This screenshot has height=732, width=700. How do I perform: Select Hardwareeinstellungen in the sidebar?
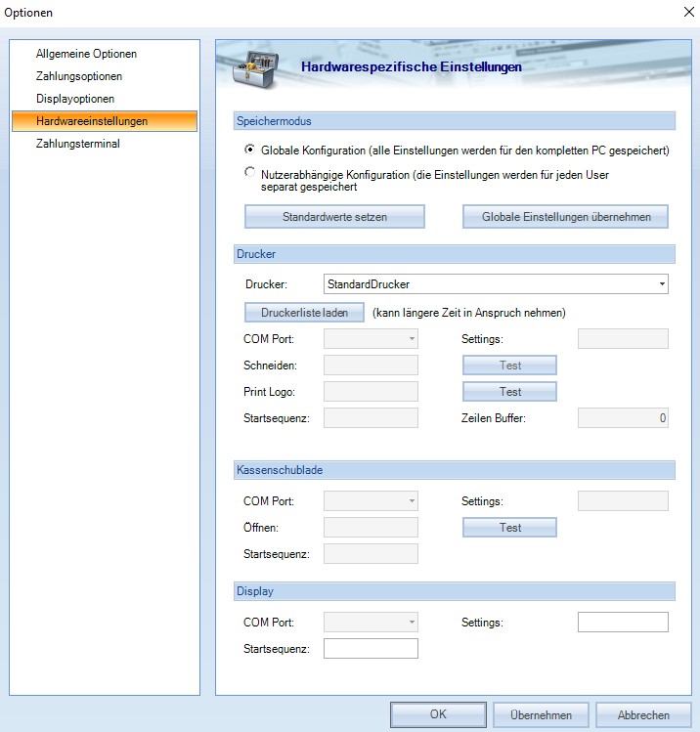point(92,121)
